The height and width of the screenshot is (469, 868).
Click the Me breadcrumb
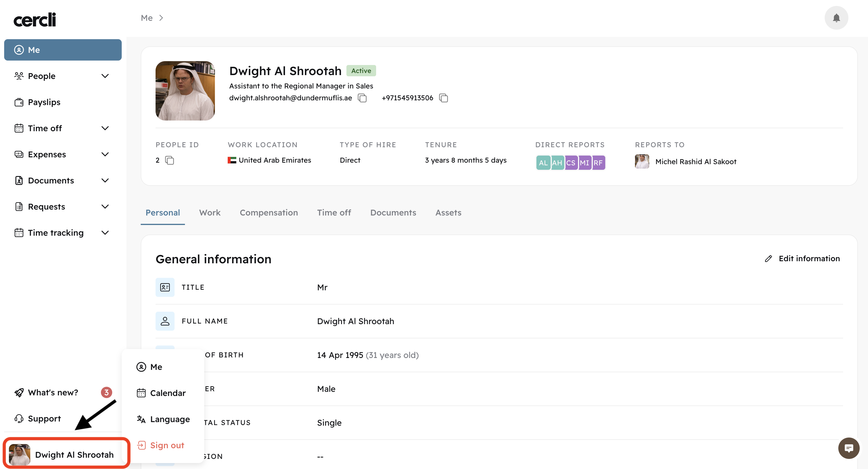[147, 18]
